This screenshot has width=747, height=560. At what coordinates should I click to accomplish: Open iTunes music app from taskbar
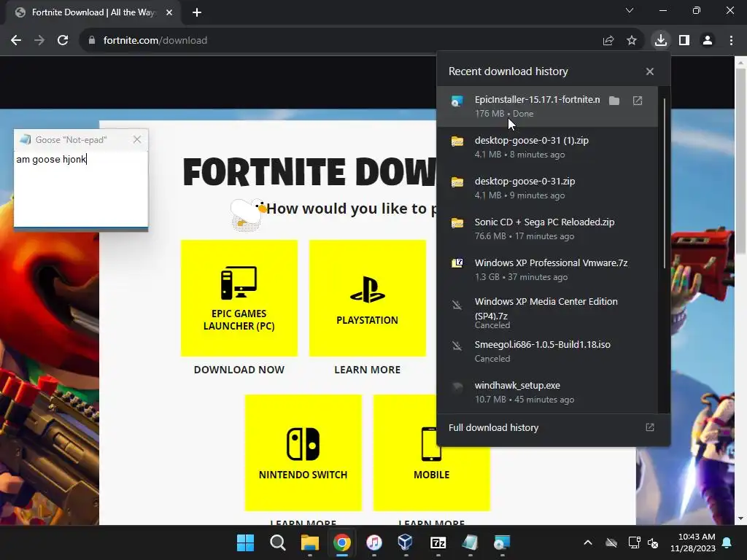[374, 542]
